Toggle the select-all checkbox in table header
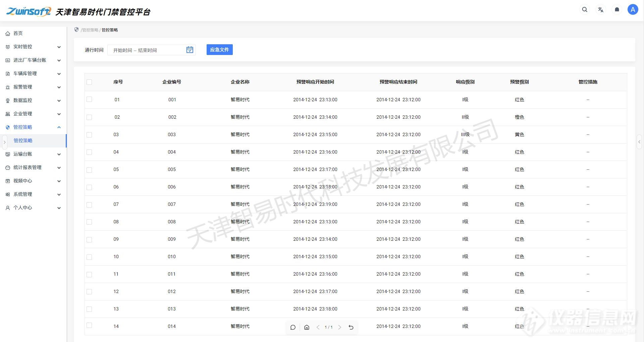 pos(89,82)
